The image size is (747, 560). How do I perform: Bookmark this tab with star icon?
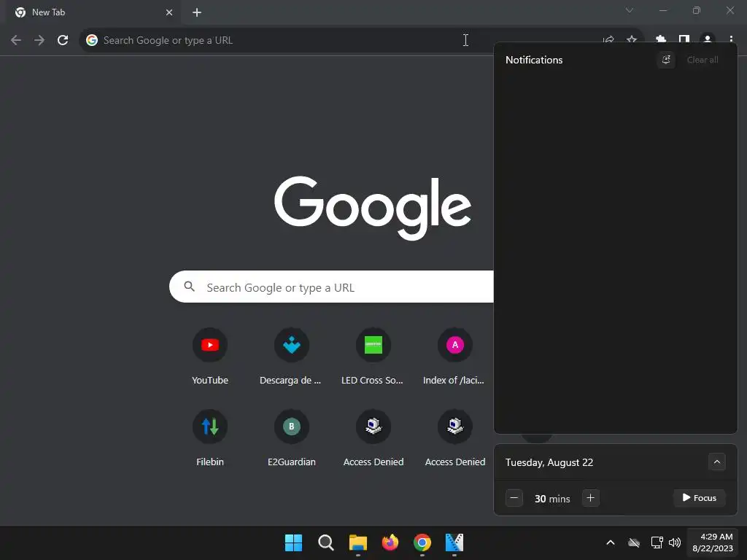pyautogui.click(x=632, y=40)
